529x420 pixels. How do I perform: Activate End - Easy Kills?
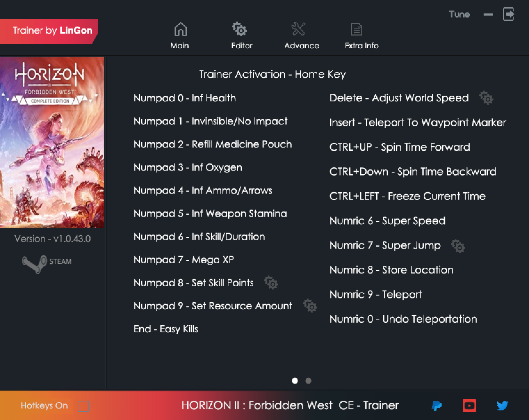pos(166,329)
